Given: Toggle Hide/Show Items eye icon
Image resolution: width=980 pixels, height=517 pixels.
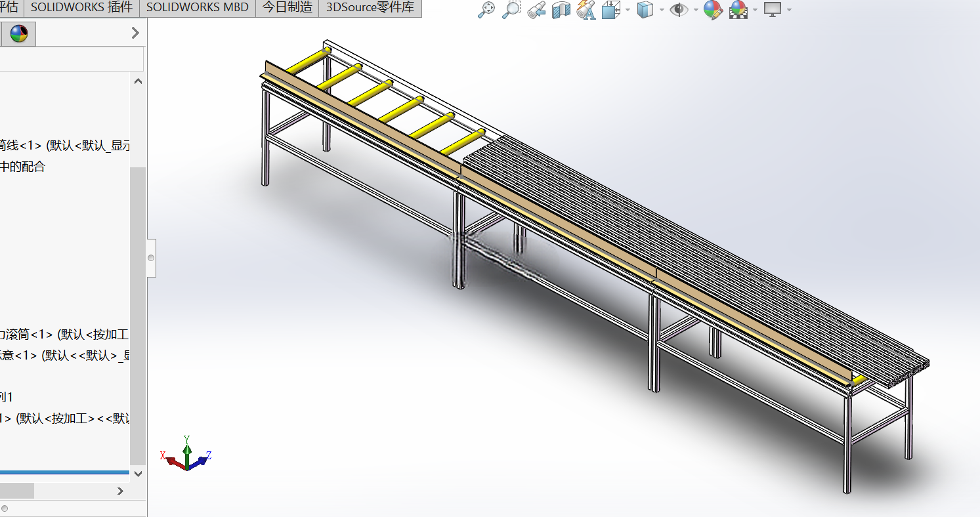Looking at the screenshot, I should (x=679, y=10).
